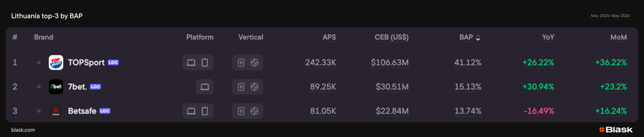This screenshot has height=137, width=644.
Task: Click the APS column header
Action: [x=329, y=37]
